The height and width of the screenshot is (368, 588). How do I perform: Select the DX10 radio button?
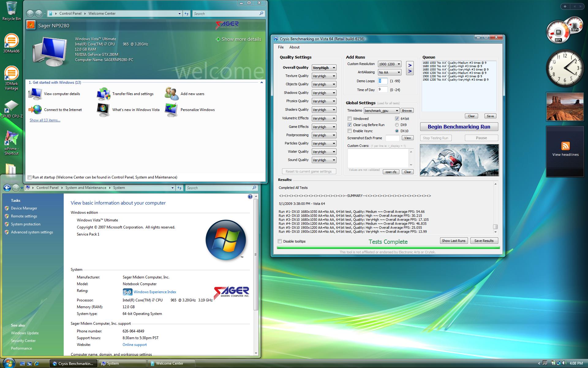(397, 131)
